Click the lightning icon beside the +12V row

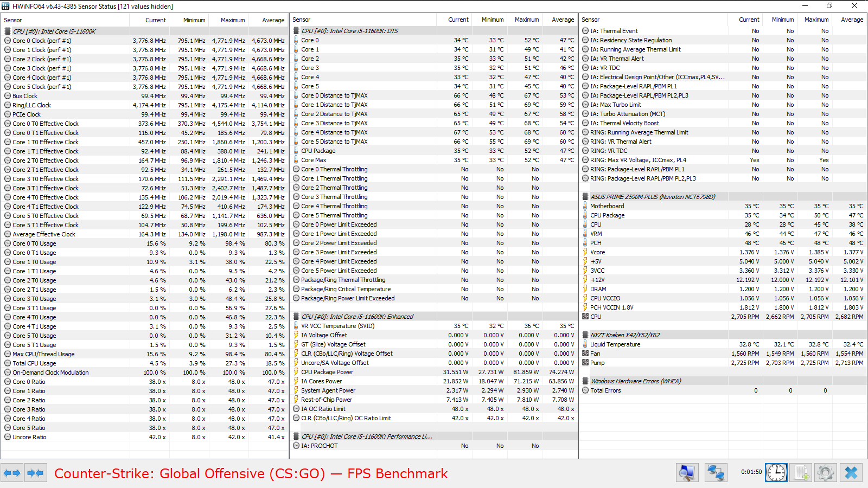(x=585, y=280)
